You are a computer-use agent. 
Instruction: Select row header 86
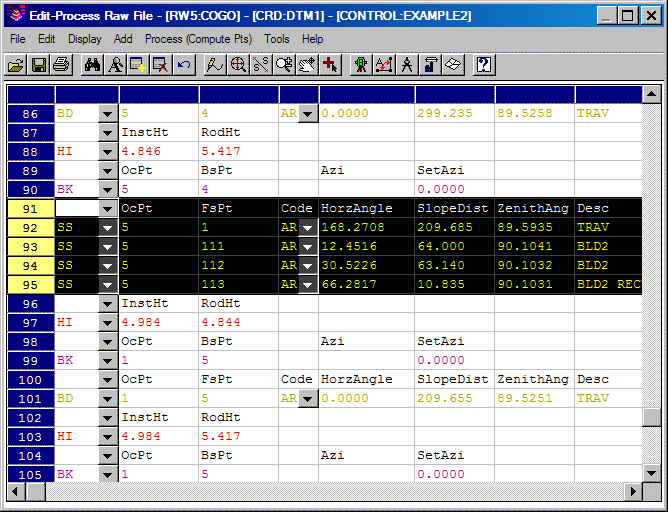click(x=31, y=114)
